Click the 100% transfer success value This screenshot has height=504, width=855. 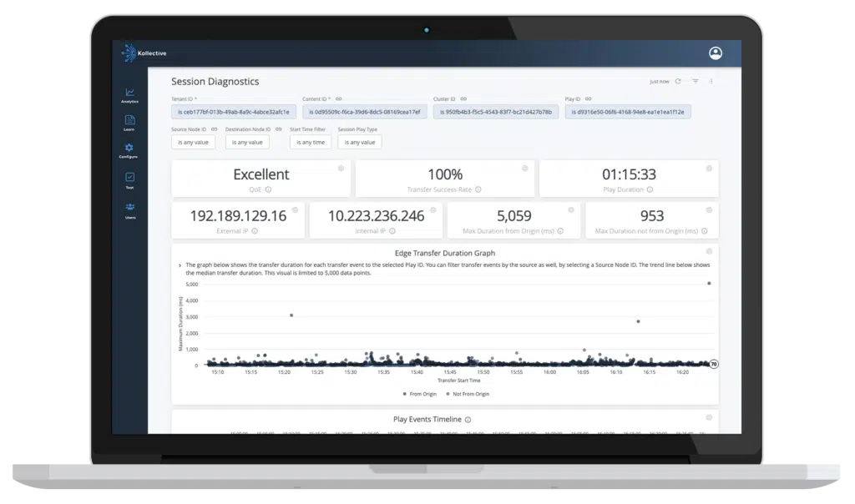pyautogui.click(x=445, y=174)
